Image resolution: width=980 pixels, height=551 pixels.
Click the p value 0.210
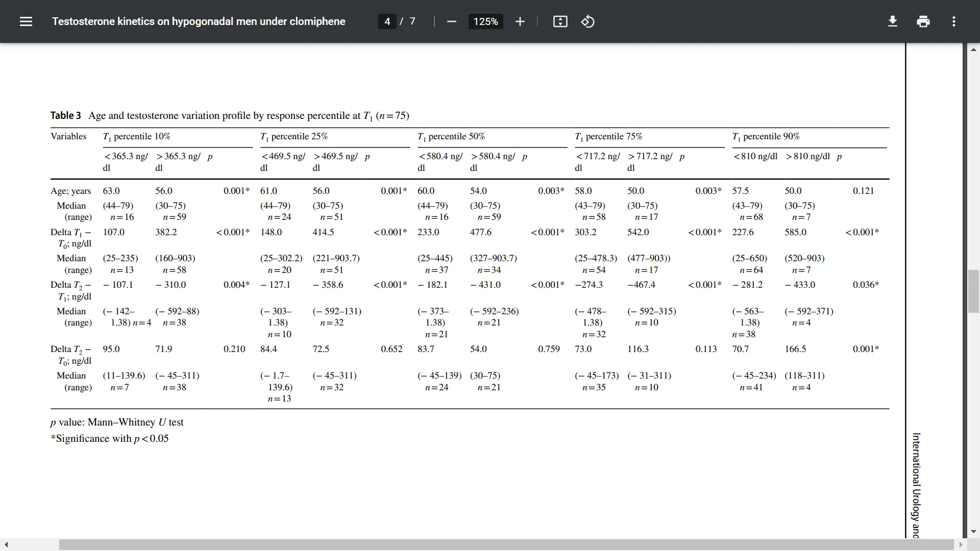[234, 349]
